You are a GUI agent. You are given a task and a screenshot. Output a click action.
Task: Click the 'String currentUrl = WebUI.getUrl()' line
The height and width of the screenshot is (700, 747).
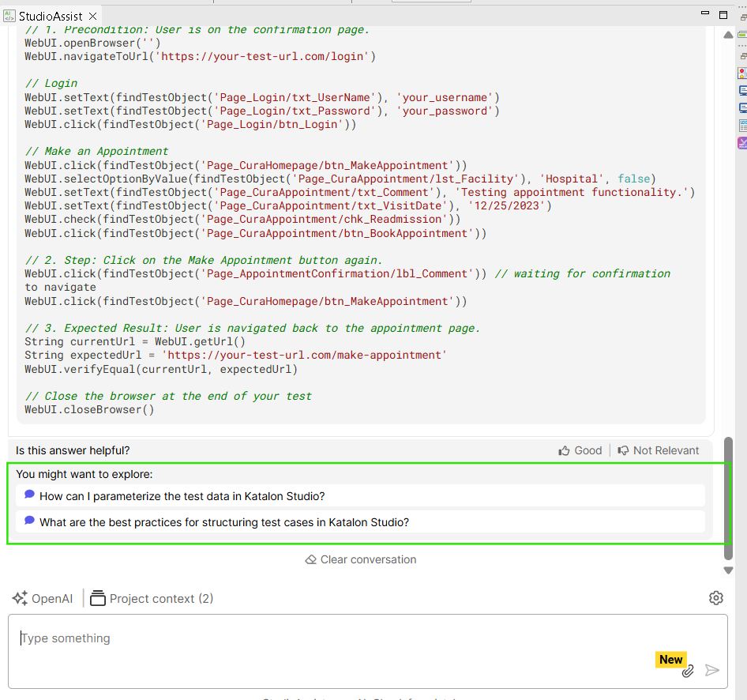coord(135,342)
